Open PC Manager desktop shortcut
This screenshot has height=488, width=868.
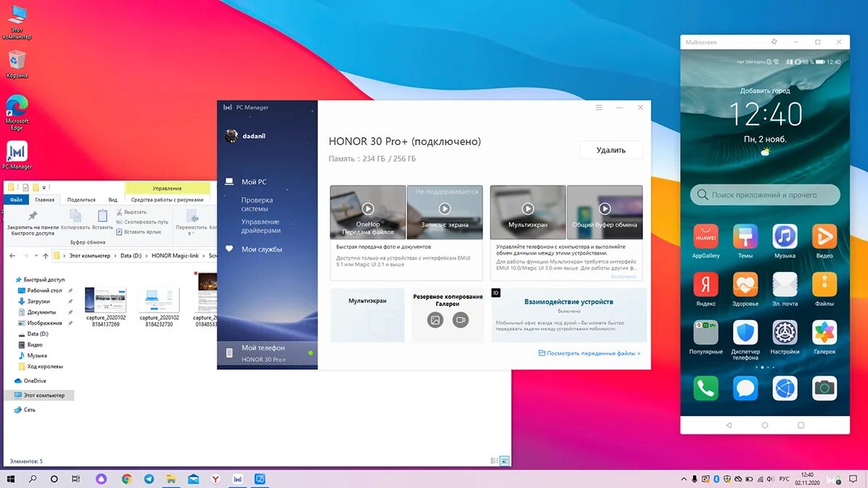[17, 155]
